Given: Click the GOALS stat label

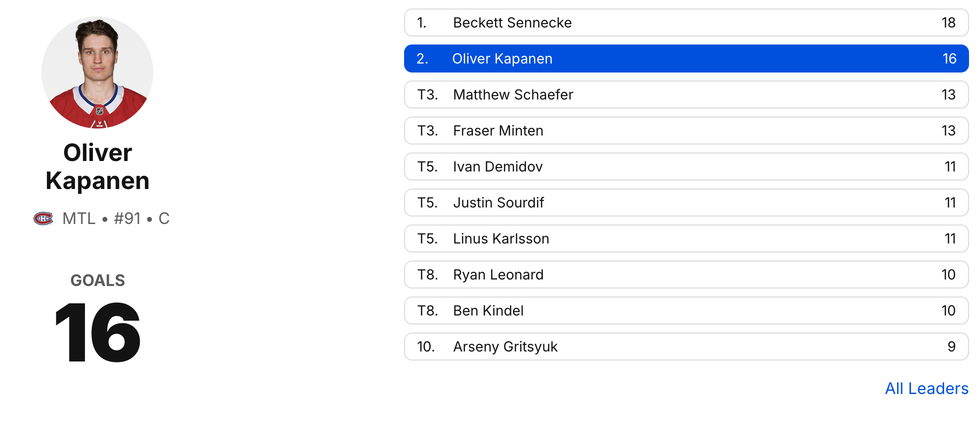Looking at the screenshot, I should 97,280.
